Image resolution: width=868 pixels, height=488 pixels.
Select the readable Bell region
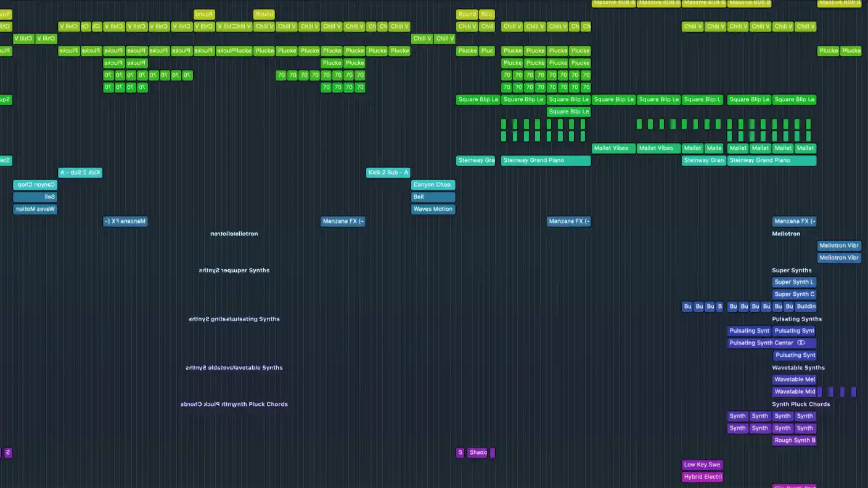pyautogui.click(x=433, y=197)
